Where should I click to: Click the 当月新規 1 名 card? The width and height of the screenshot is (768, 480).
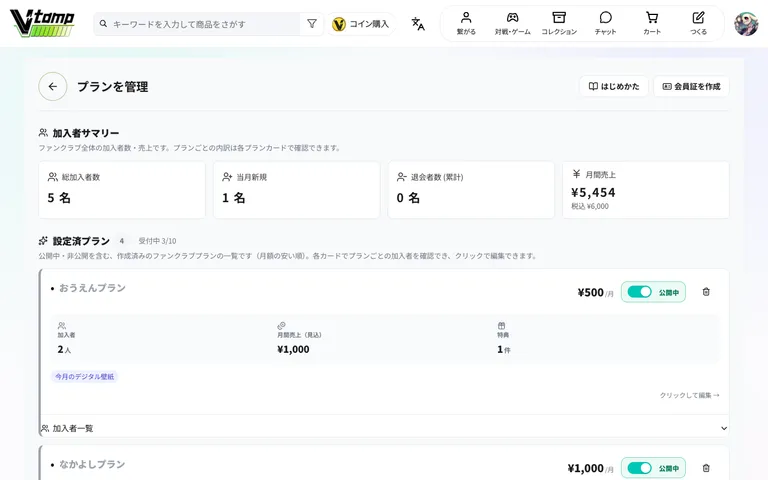[x=296, y=190]
